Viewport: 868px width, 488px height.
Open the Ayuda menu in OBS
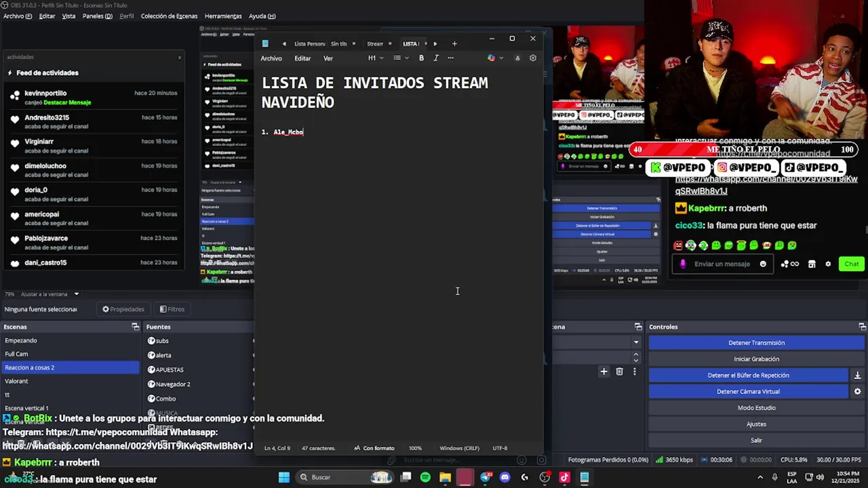(262, 16)
